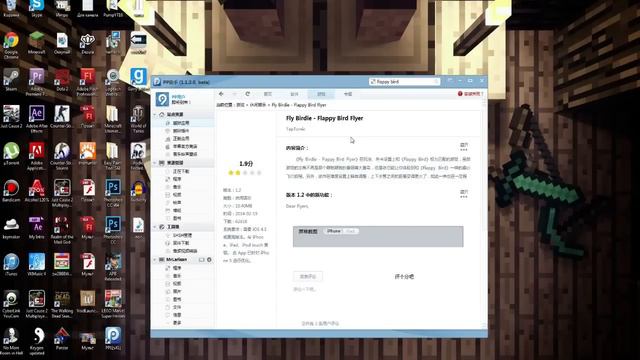Click the round info icon in McLarken row
Viewport: 640px width, 360px height.
click(x=209, y=260)
